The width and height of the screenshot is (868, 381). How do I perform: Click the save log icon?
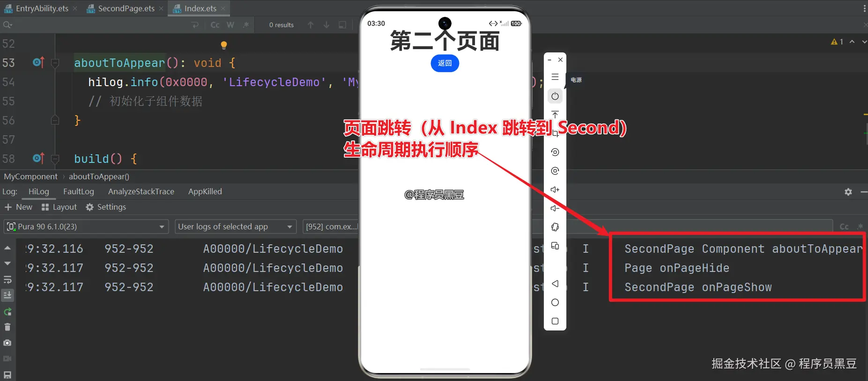tap(7, 374)
